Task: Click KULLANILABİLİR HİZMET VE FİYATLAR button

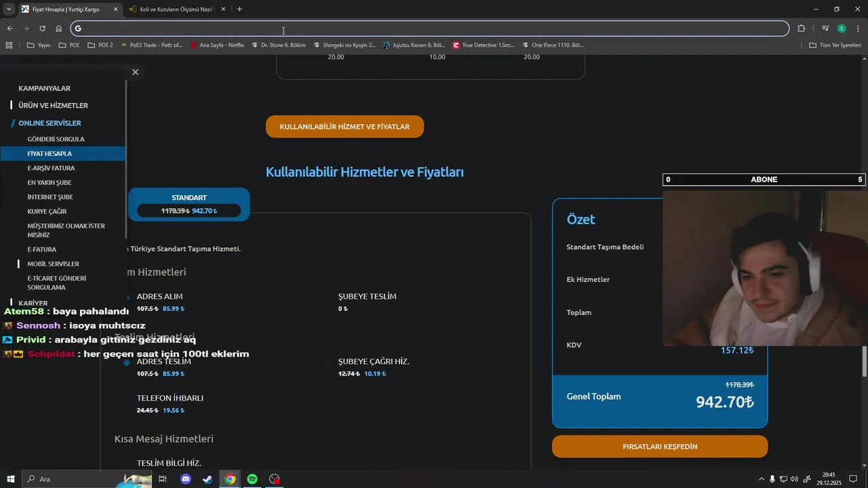Action: click(344, 127)
